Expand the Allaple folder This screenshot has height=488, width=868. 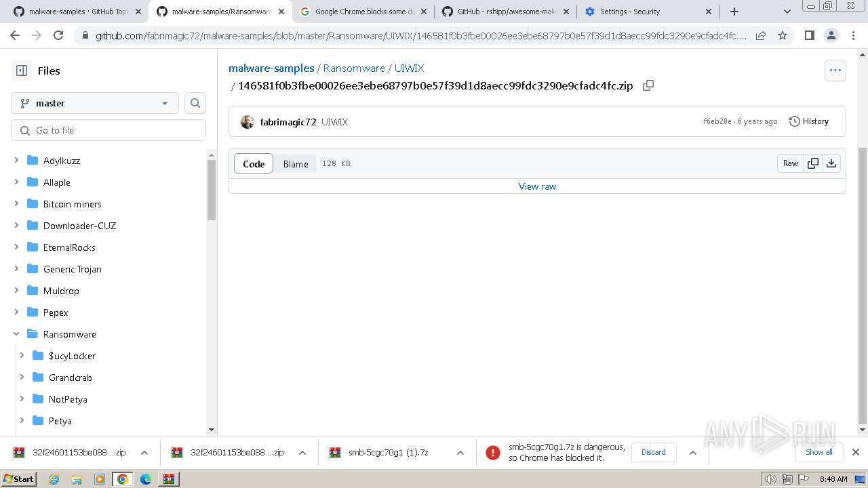click(16, 182)
